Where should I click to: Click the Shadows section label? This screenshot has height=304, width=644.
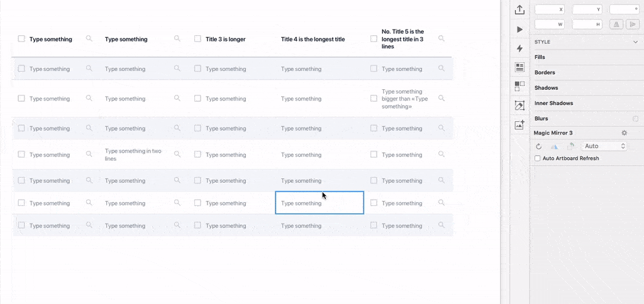pyautogui.click(x=546, y=88)
